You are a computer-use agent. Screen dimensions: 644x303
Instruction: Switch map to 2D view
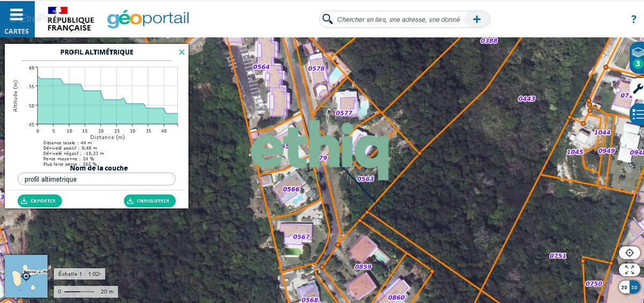pos(624,287)
